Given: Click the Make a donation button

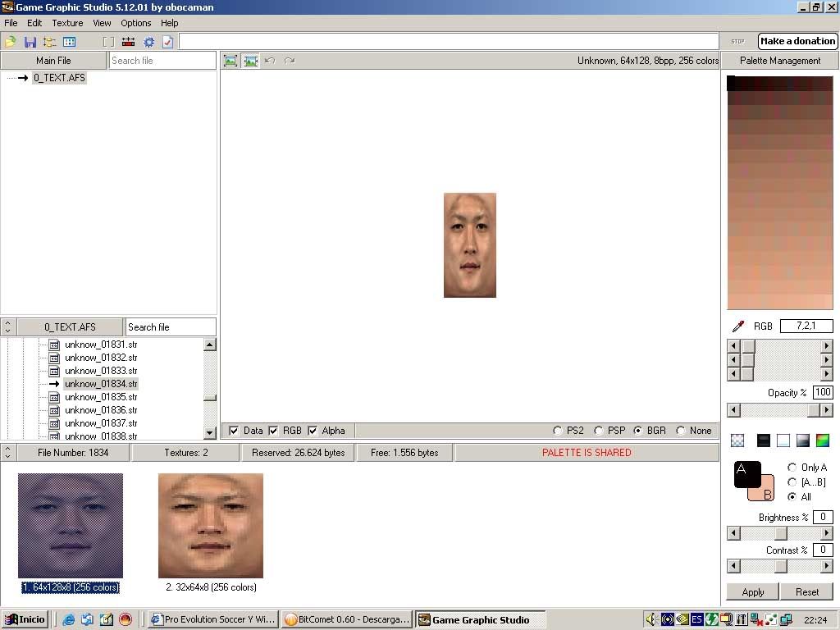Looking at the screenshot, I should pos(797,41).
